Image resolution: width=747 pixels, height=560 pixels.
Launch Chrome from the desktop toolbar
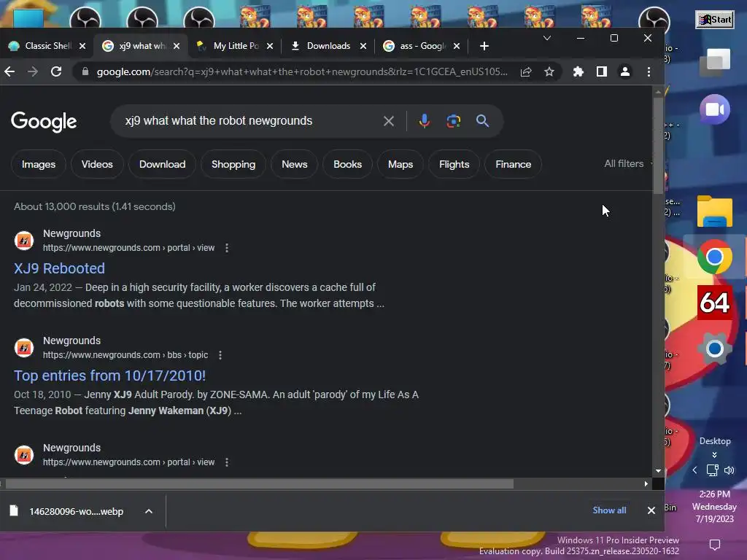[x=715, y=257]
